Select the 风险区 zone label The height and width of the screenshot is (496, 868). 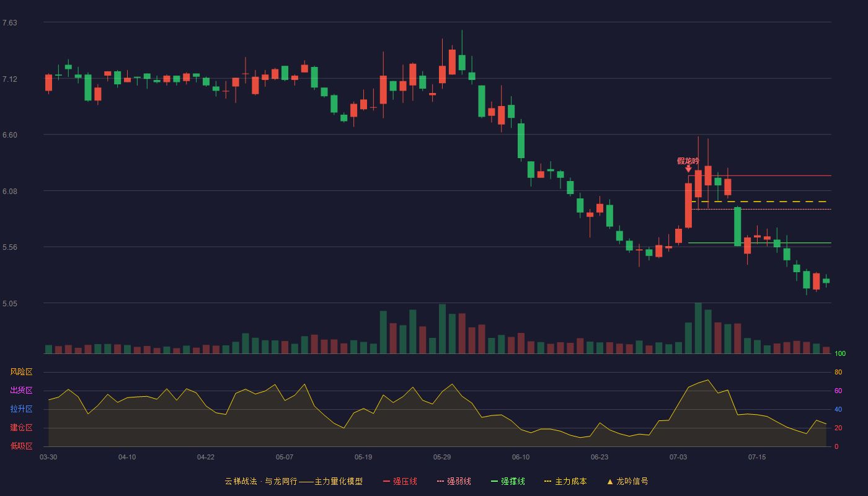point(21,372)
